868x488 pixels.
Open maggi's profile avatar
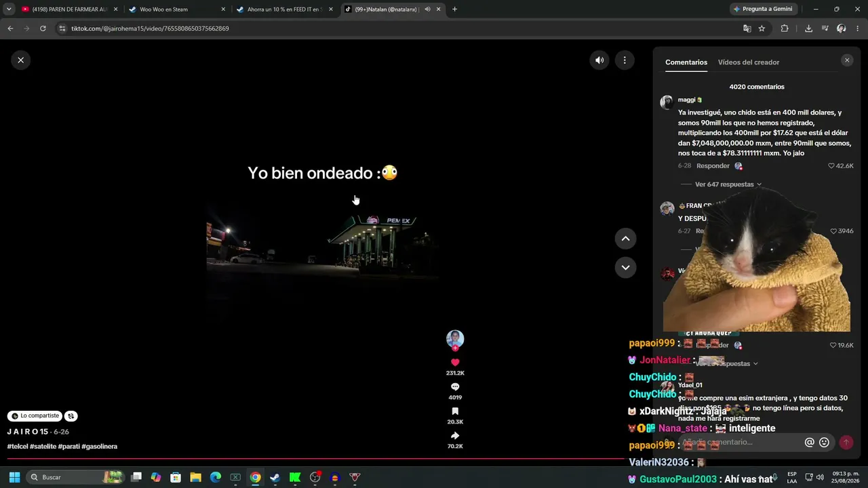[x=667, y=102]
